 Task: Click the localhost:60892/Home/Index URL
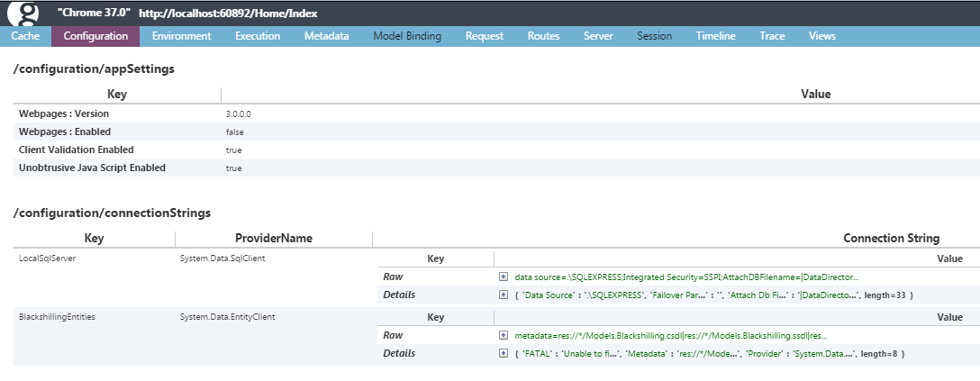[x=228, y=14]
